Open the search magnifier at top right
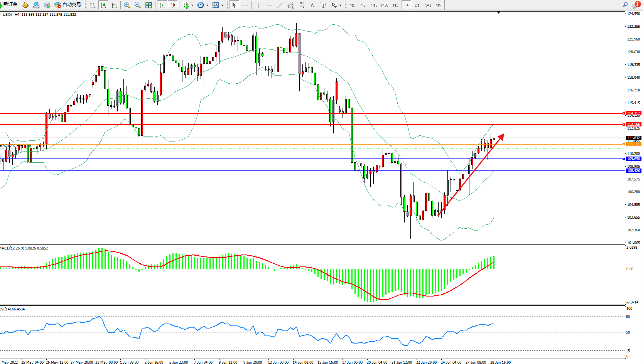 click(x=625, y=5)
